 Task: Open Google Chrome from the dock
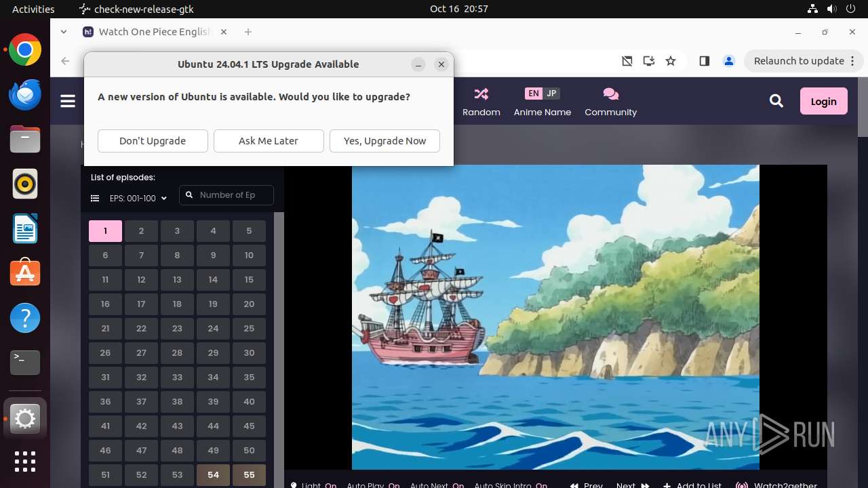(x=25, y=50)
